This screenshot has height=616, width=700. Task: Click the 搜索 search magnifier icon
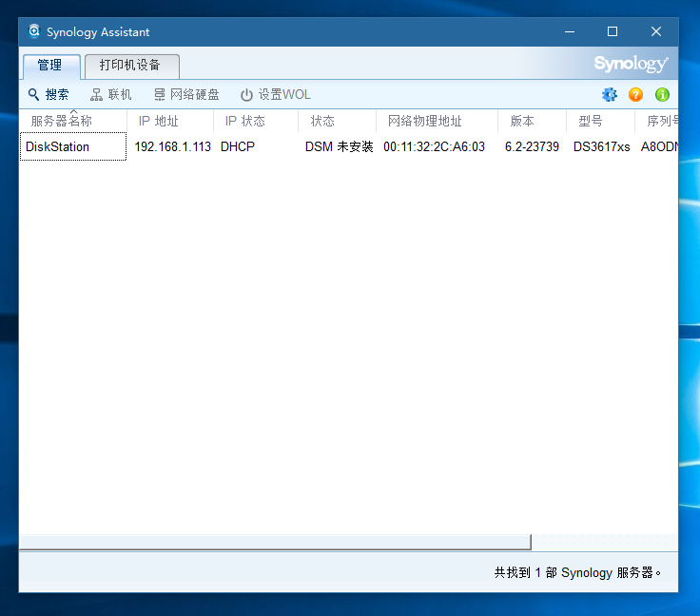[33, 95]
